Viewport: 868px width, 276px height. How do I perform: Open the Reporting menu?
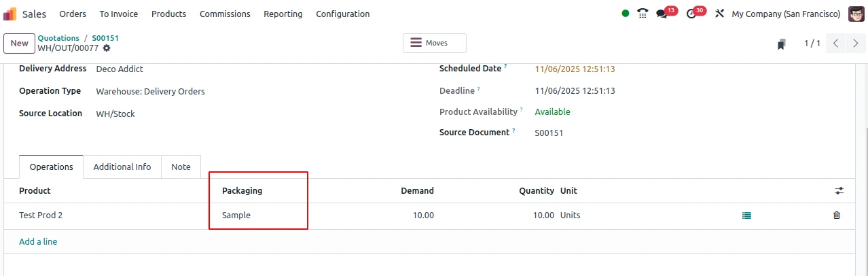click(283, 14)
